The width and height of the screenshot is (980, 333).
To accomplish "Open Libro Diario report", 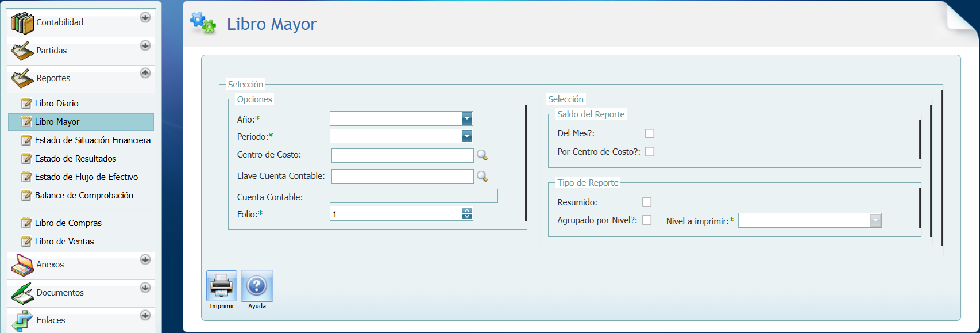I will tap(56, 104).
